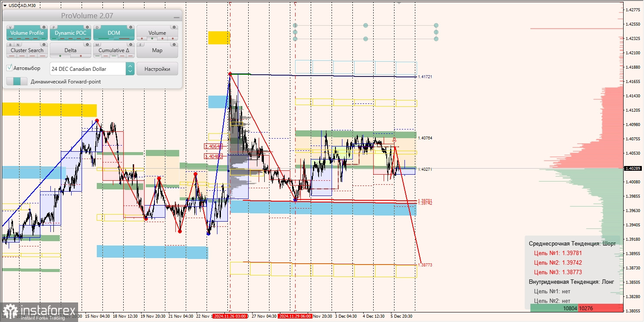Click the 1.4064 red price tag

coord(213,146)
